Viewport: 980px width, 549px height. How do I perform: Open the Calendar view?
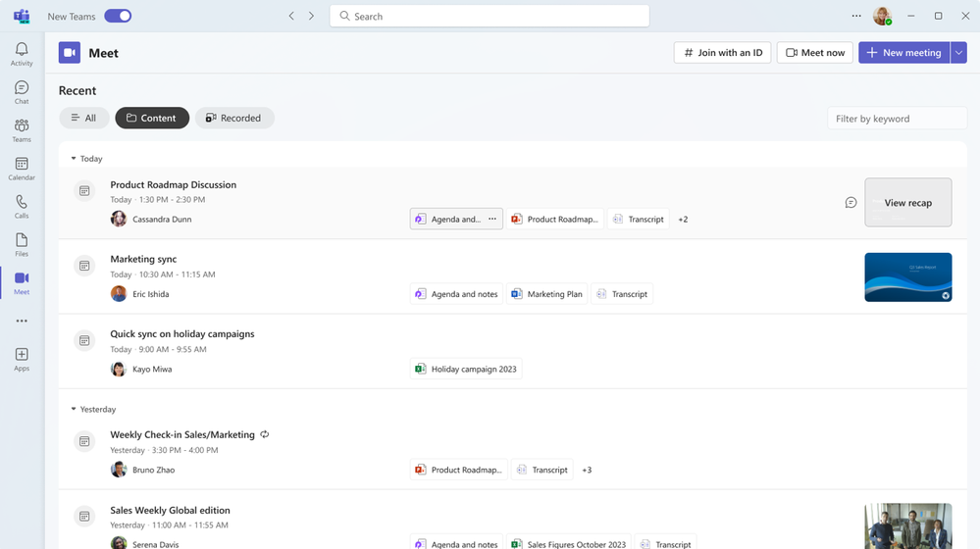pyautogui.click(x=22, y=169)
